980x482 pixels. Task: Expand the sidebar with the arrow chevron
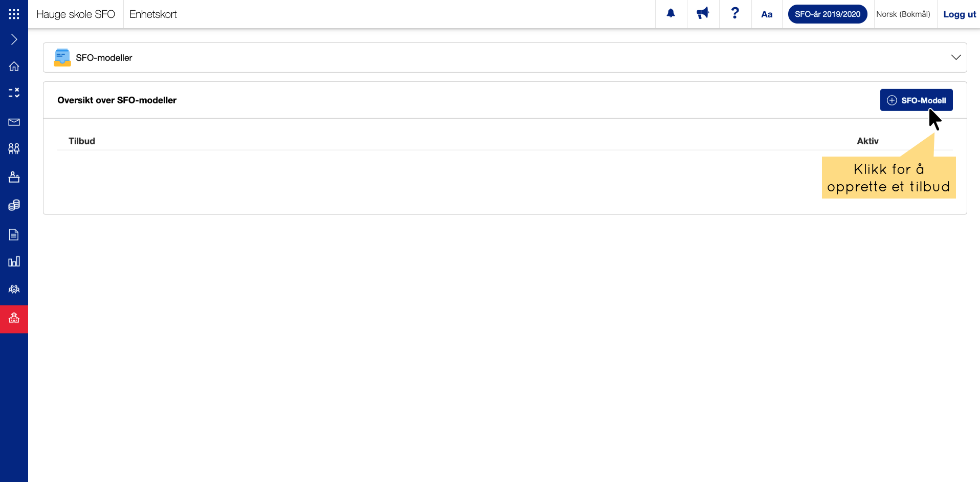point(14,39)
